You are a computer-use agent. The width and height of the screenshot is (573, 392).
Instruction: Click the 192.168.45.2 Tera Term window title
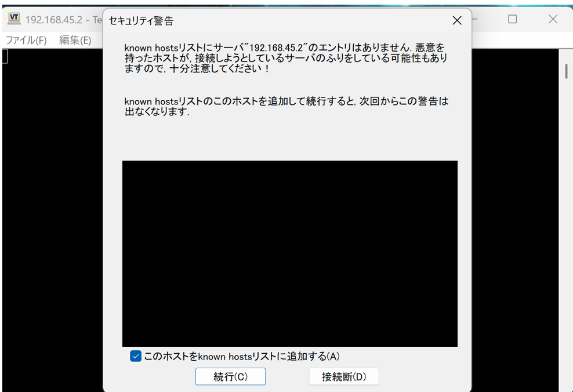(x=63, y=20)
